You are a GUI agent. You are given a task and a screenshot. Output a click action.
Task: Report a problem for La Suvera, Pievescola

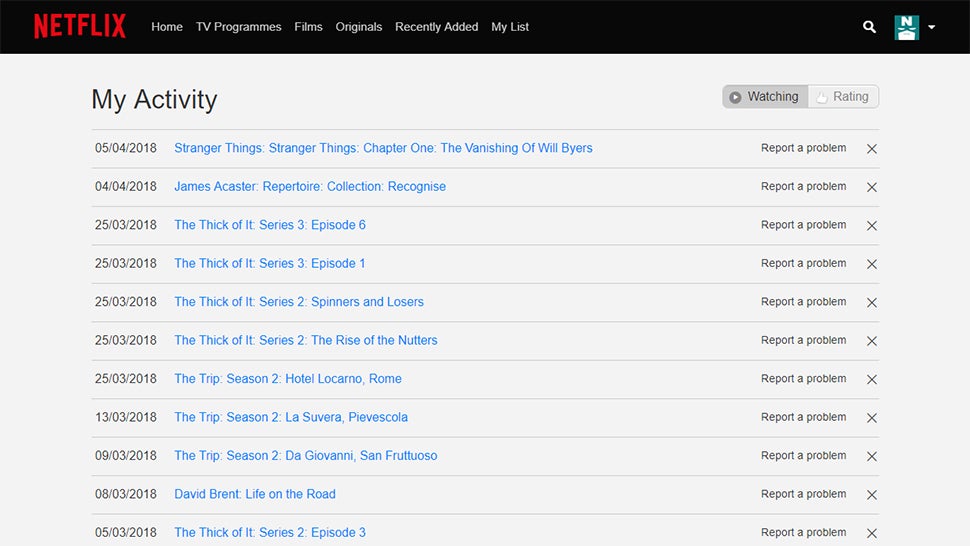pos(804,417)
